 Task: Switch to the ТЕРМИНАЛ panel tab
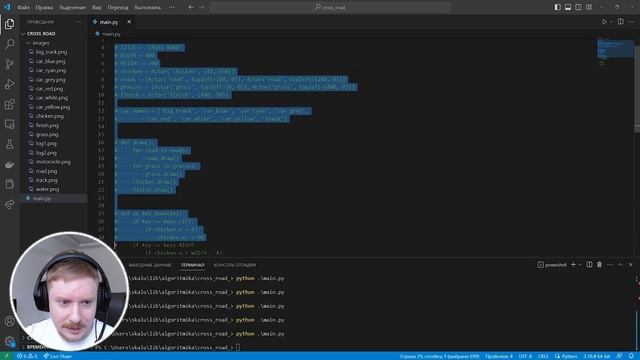pyautogui.click(x=192, y=265)
